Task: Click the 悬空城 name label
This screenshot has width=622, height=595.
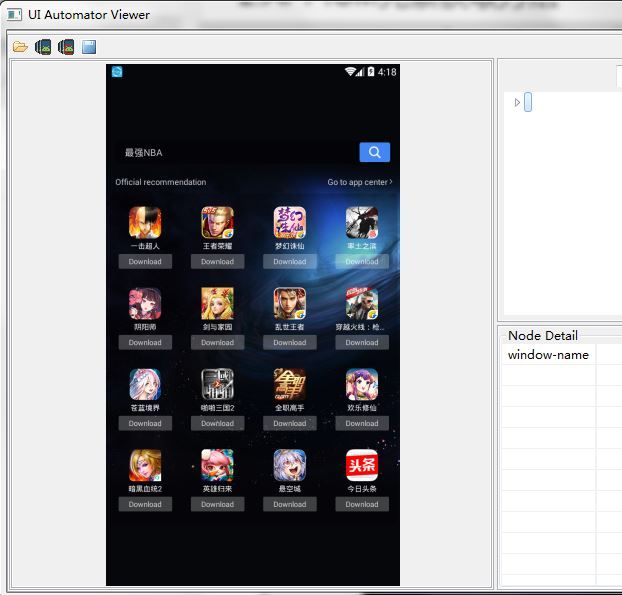Action: coord(290,489)
